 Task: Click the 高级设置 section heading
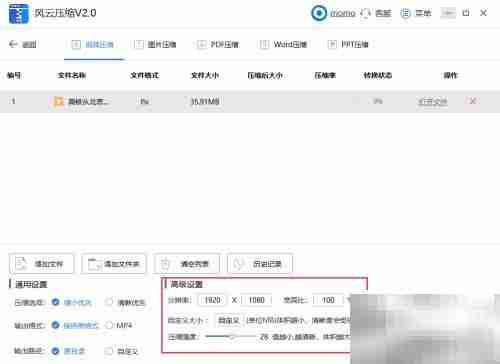pyautogui.click(x=186, y=284)
